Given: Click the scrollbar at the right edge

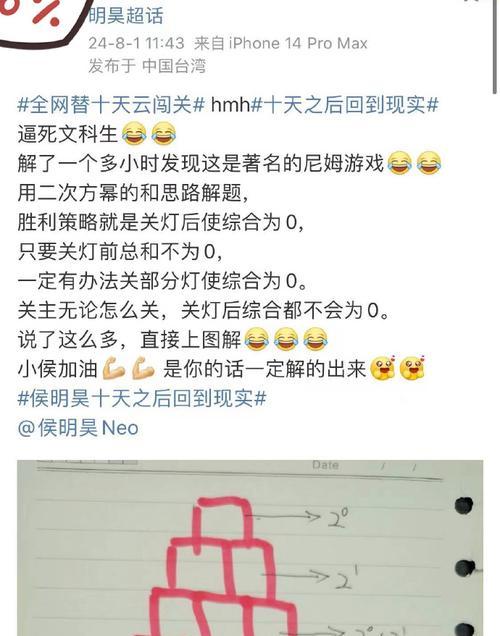Looking at the screenshot, I should 495,47.
